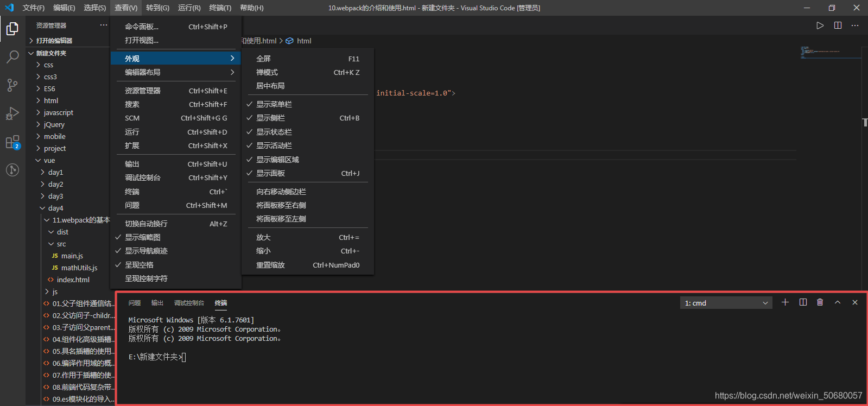
Task: Toggle Show Minimap (显示缩略图)
Action: tap(176, 237)
